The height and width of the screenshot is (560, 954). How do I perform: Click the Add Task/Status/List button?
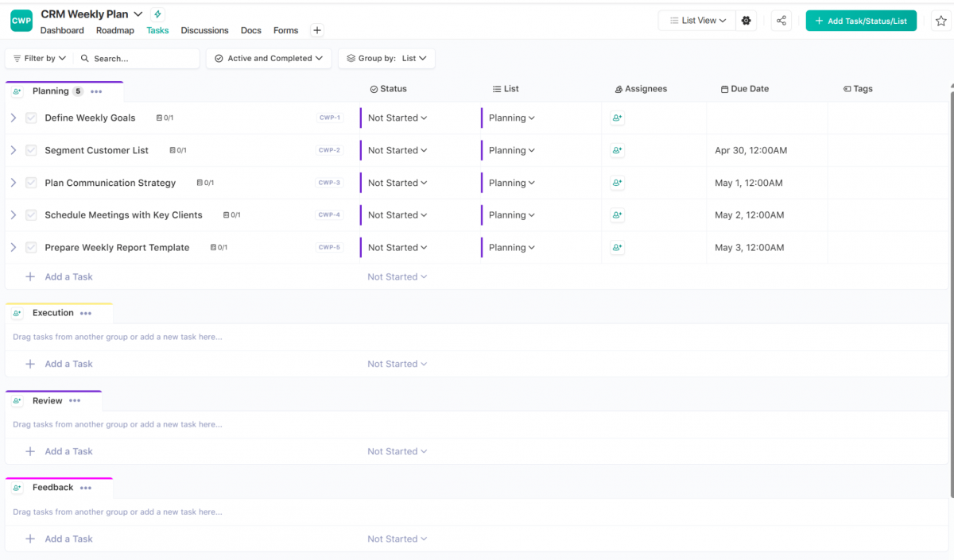point(861,20)
